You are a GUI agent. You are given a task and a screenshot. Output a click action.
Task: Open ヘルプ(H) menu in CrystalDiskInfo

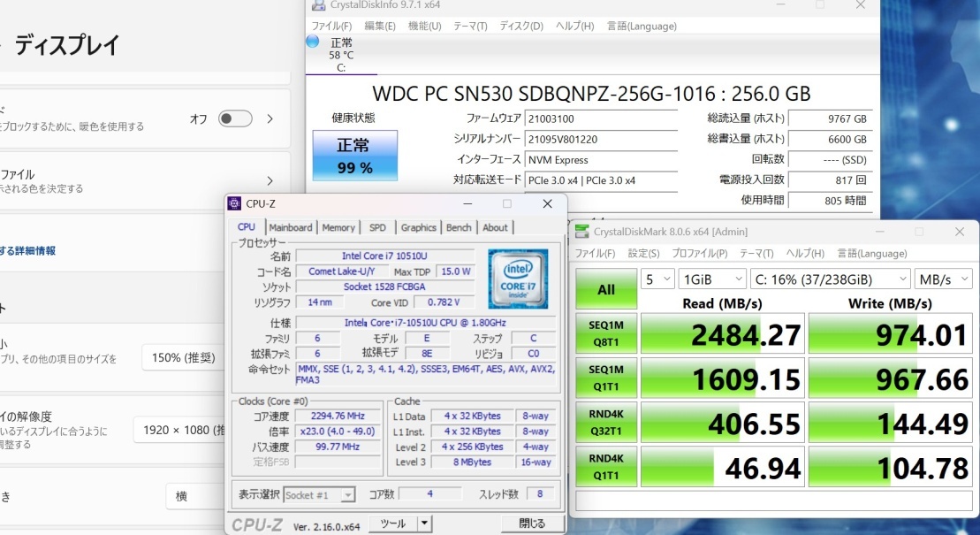click(575, 26)
